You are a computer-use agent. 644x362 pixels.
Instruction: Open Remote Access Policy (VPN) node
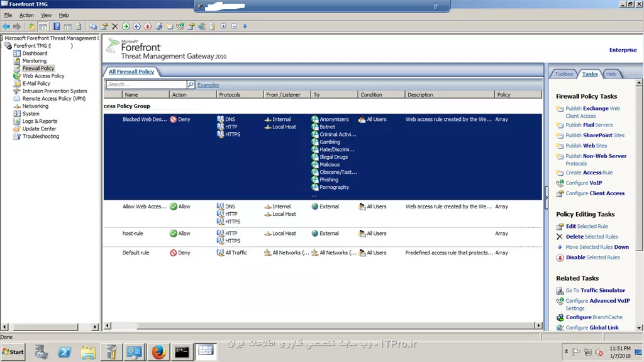[54, 99]
